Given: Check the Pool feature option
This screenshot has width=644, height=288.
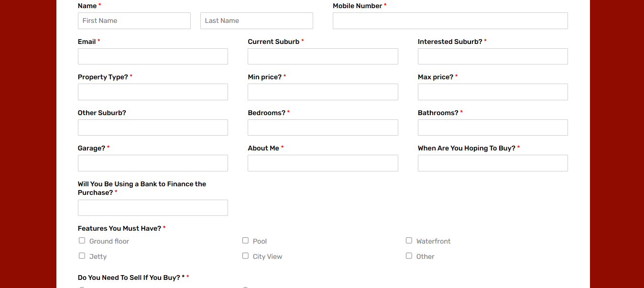Looking at the screenshot, I should (245, 240).
